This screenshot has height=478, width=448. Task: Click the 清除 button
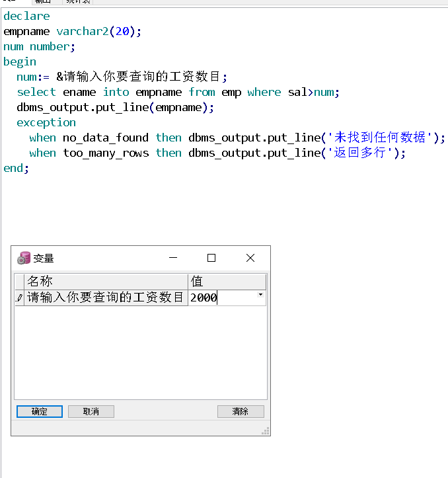click(x=241, y=411)
